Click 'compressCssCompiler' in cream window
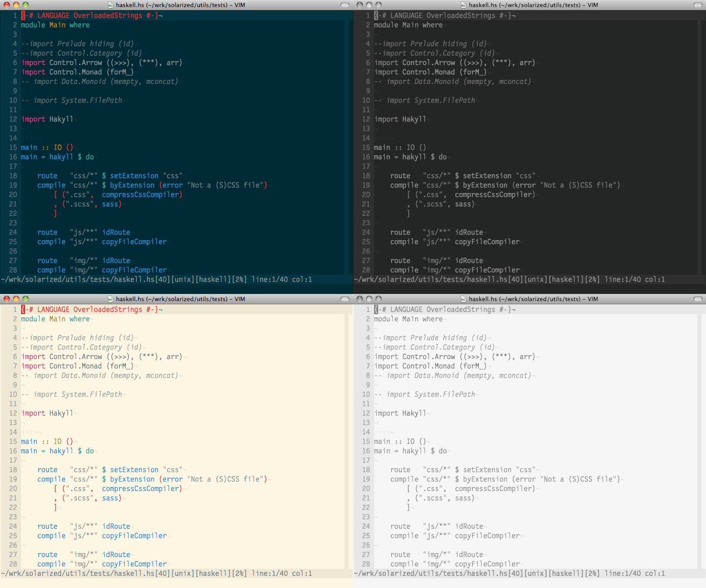 (140, 488)
